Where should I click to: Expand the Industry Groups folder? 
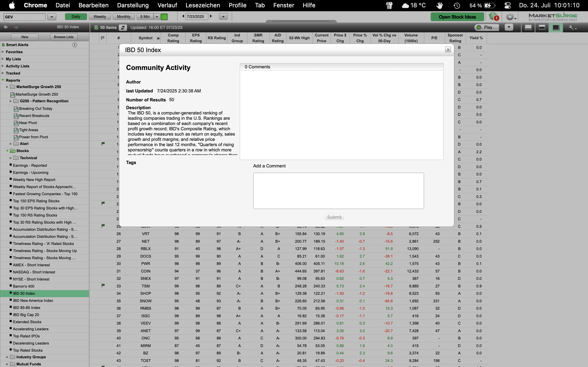tap(7, 357)
